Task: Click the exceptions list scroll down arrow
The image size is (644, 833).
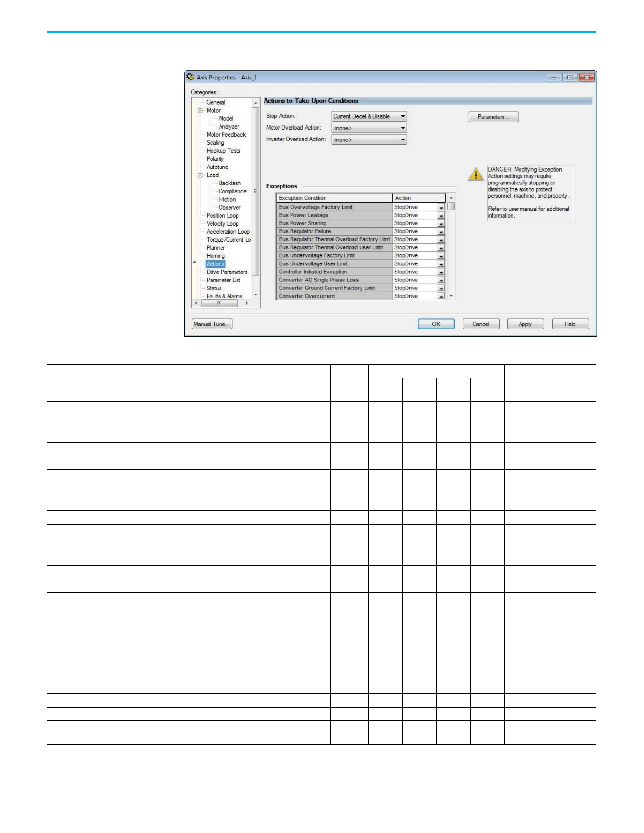Action: tap(451, 296)
